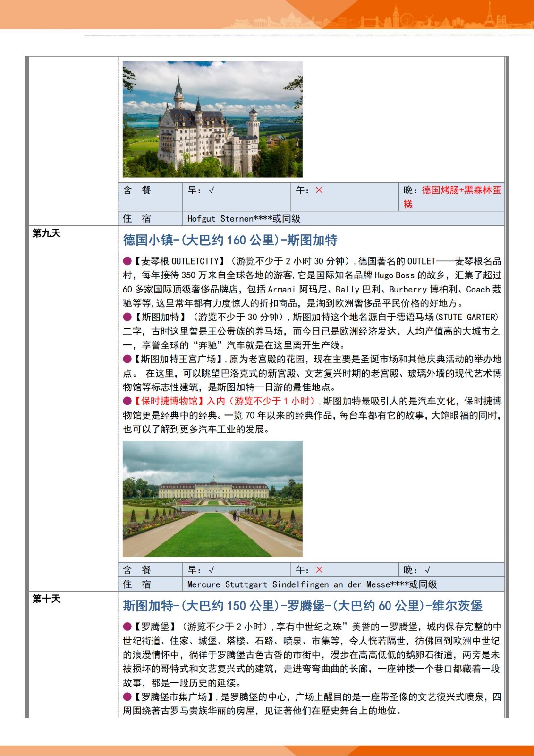Screen dimensions: 534x756
Task: Click red text 【保时捷博物馆】入内
Action: [x=179, y=401]
